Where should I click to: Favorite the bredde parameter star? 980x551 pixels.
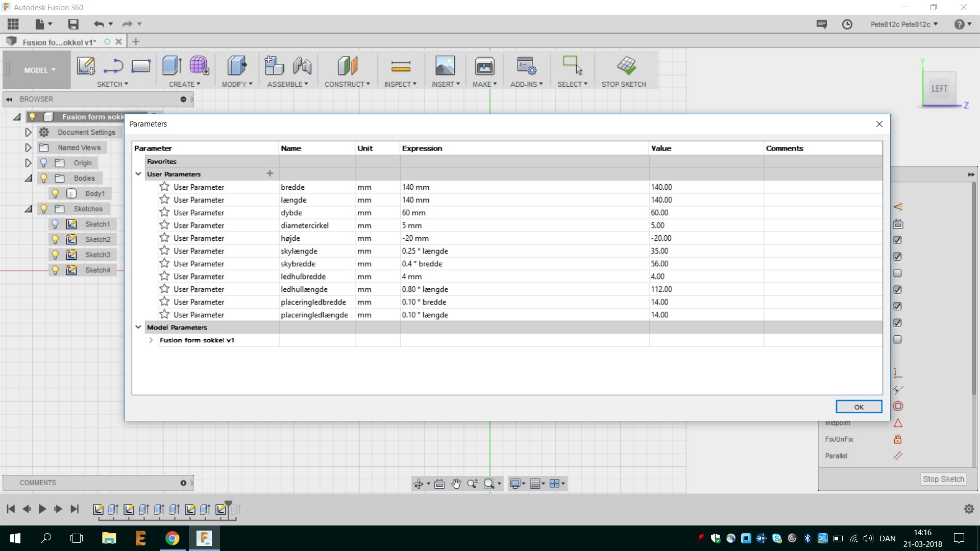tap(164, 187)
